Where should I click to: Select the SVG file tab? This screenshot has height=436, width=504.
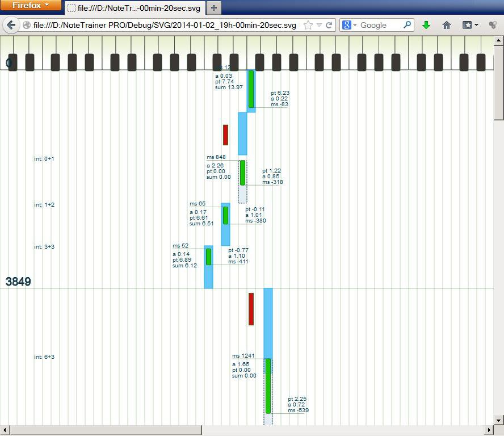(135, 8)
